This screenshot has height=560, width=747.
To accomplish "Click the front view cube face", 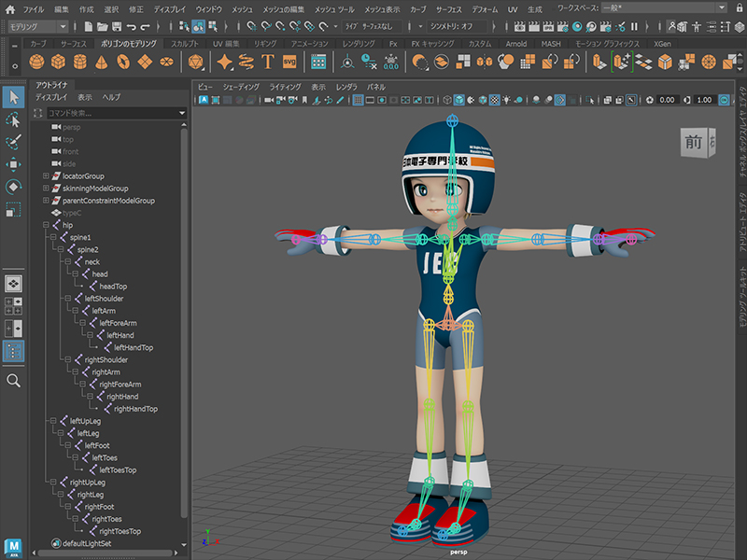I will click(693, 142).
